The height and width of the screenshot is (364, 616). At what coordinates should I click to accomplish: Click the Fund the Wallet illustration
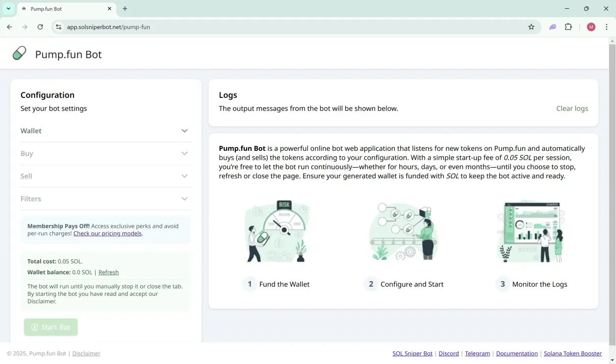click(x=278, y=231)
